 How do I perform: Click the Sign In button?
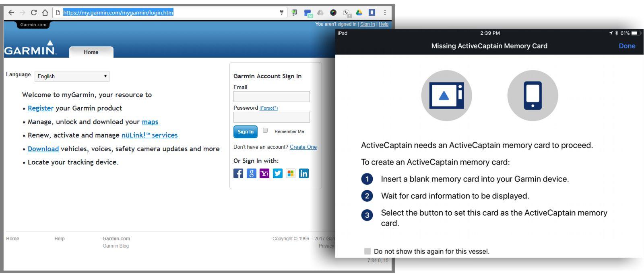[246, 132]
